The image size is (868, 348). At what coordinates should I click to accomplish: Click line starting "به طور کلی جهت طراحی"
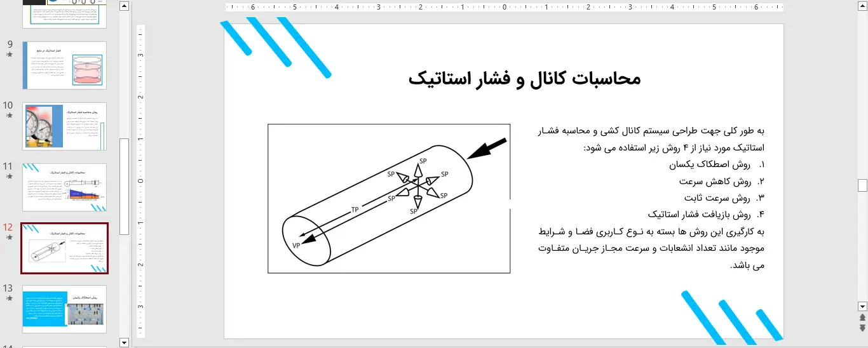tap(651, 131)
